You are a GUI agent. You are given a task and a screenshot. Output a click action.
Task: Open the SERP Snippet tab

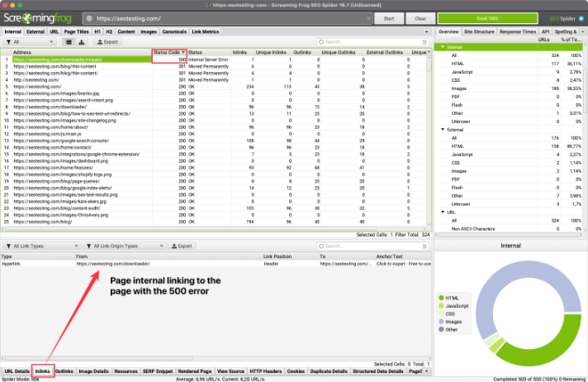(158, 371)
